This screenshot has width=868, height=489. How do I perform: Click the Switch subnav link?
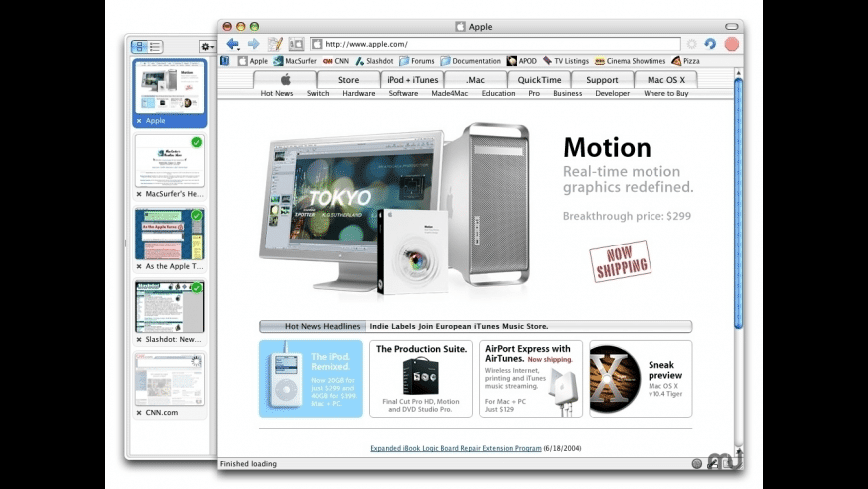point(318,93)
